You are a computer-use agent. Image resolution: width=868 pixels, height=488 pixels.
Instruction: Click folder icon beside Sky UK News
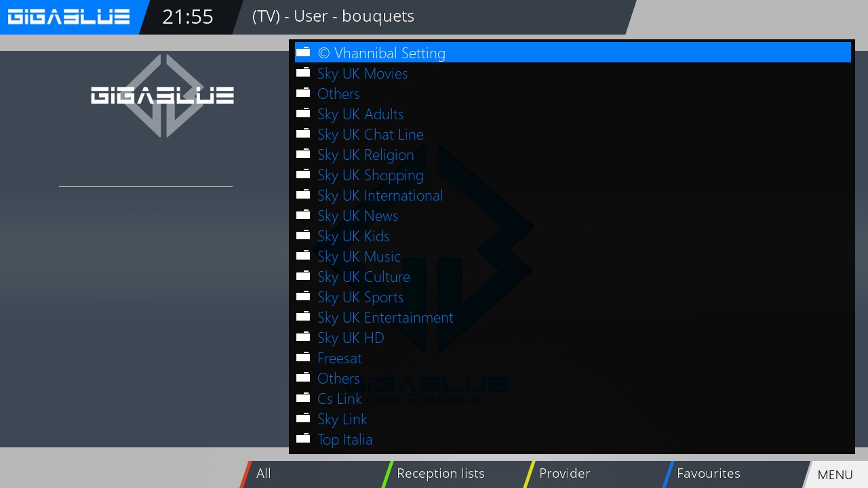click(x=303, y=215)
